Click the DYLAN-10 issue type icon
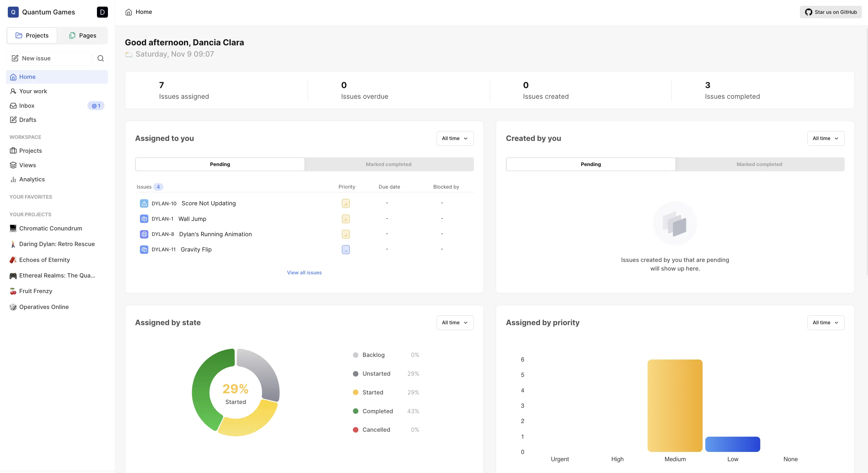868x473 pixels. (x=144, y=203)
